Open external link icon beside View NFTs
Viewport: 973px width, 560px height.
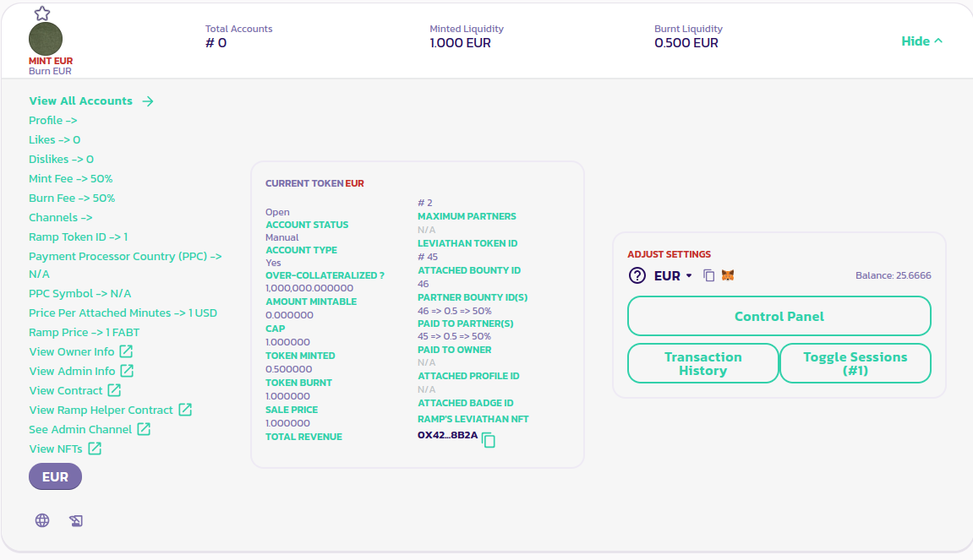click(x=96, y=449)
